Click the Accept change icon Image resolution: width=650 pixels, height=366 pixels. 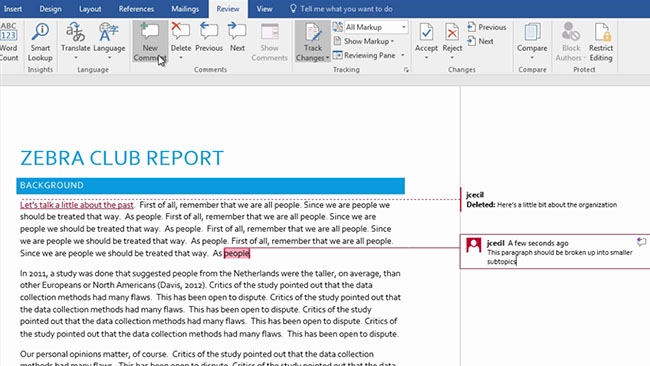click(426, 32)
